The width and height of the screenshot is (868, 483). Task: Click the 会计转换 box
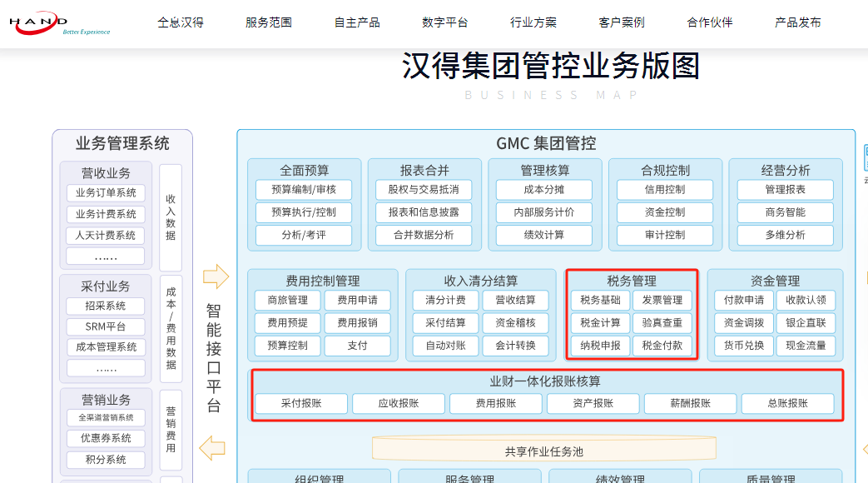click(515, 346)
